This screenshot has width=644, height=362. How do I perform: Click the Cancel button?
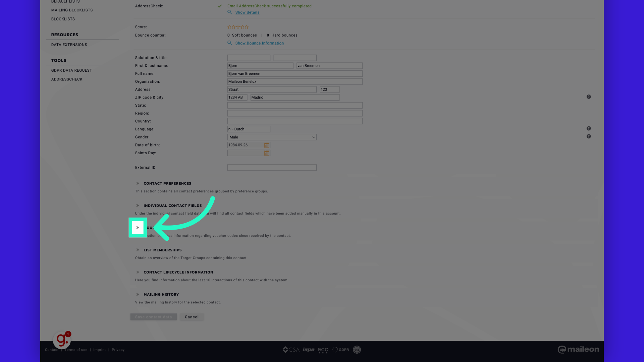[192, 316]
